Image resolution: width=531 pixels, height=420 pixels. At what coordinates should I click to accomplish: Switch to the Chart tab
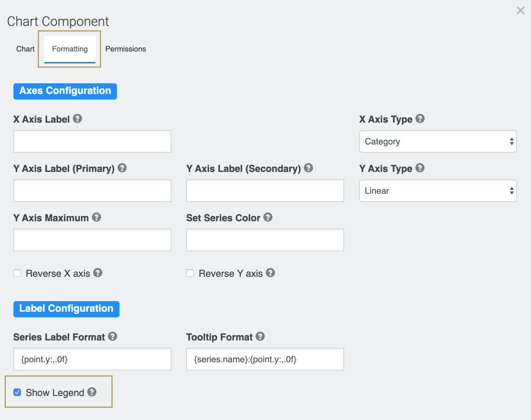25,49
